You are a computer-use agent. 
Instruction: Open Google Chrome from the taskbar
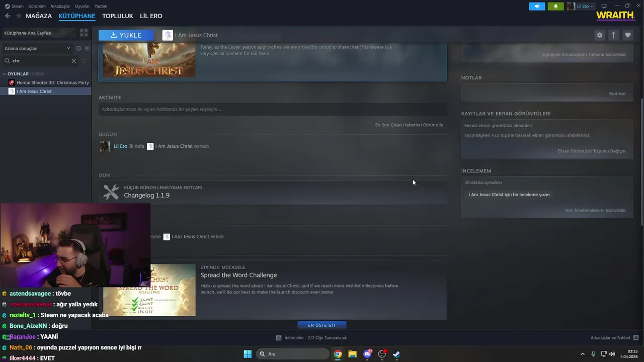coord(338,354)
